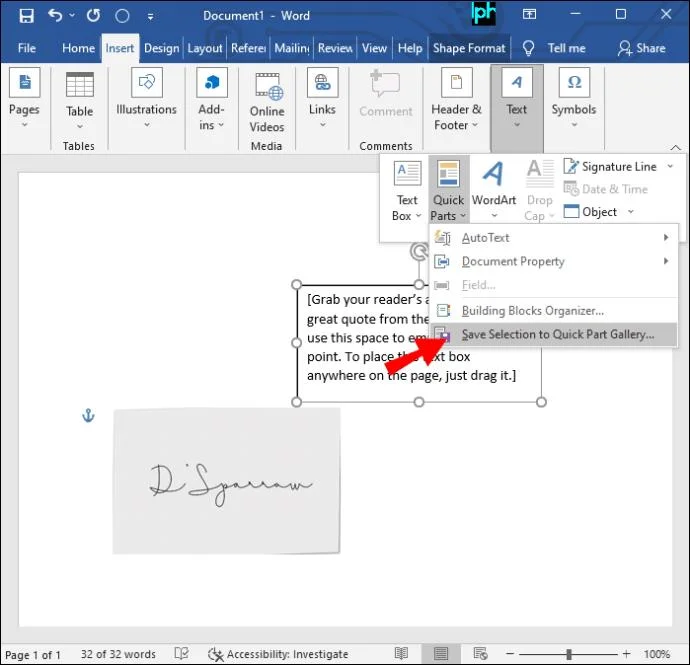690x665 pixels.
Task: Click the zoom slider handle
Action: [x=569, y=654]
